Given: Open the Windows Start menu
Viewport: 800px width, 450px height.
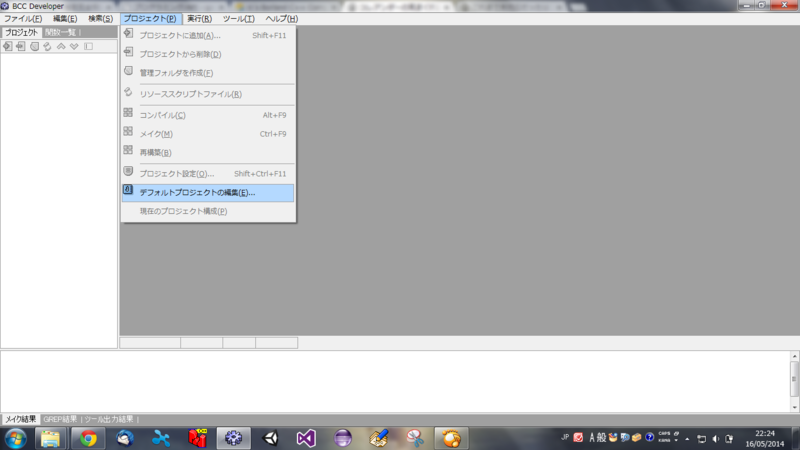Looking at the screenshot, I should (x=15, y=439).
